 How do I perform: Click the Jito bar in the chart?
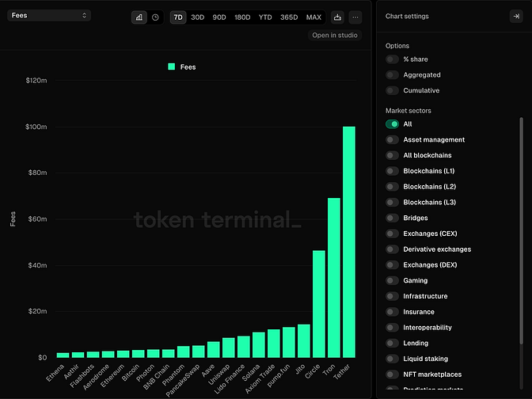coord(304,341)
